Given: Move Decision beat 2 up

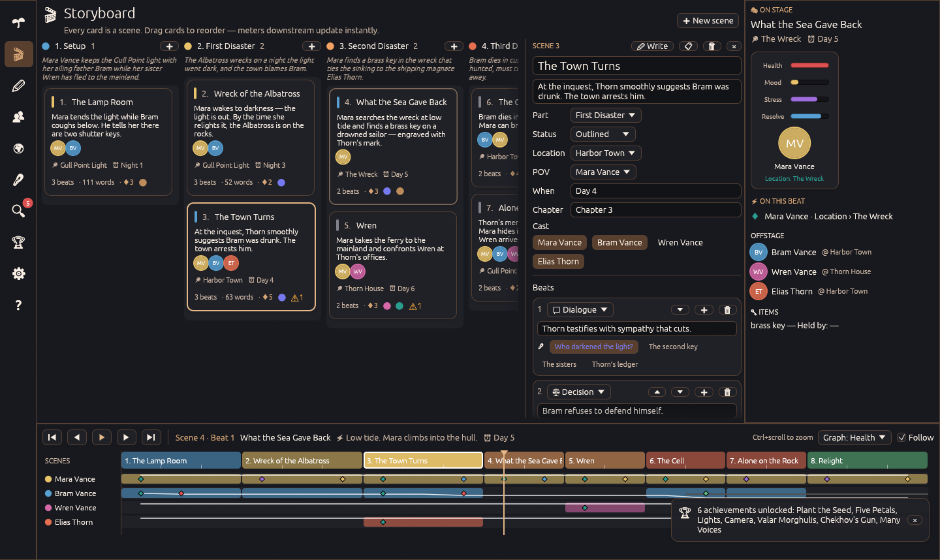Looking at the screenshot, I should click(657, 392).
